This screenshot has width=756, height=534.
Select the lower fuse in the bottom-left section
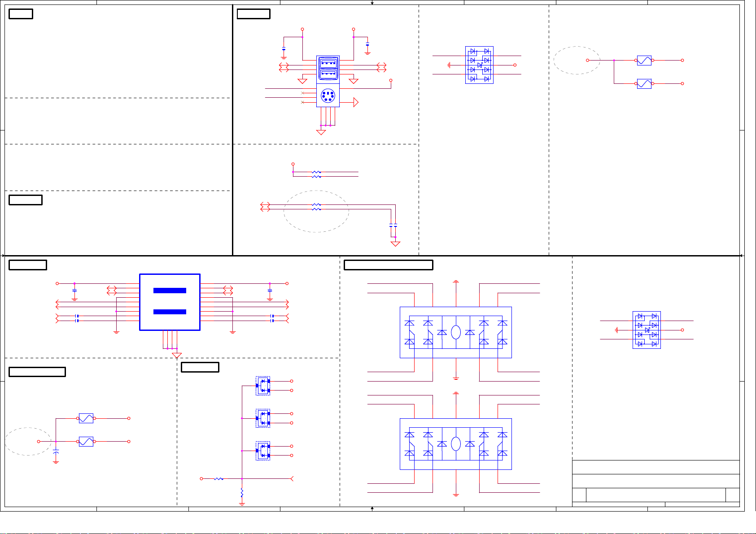coord(86,442)
